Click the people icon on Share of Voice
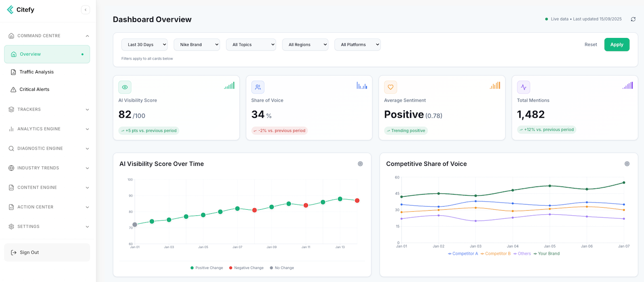This screenshot has width=644, height=282. point(258,87)
